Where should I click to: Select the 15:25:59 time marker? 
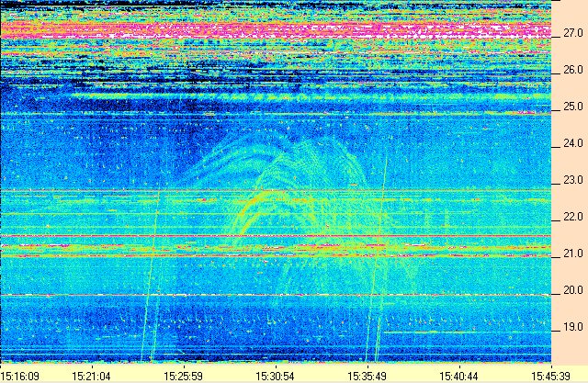183,376
